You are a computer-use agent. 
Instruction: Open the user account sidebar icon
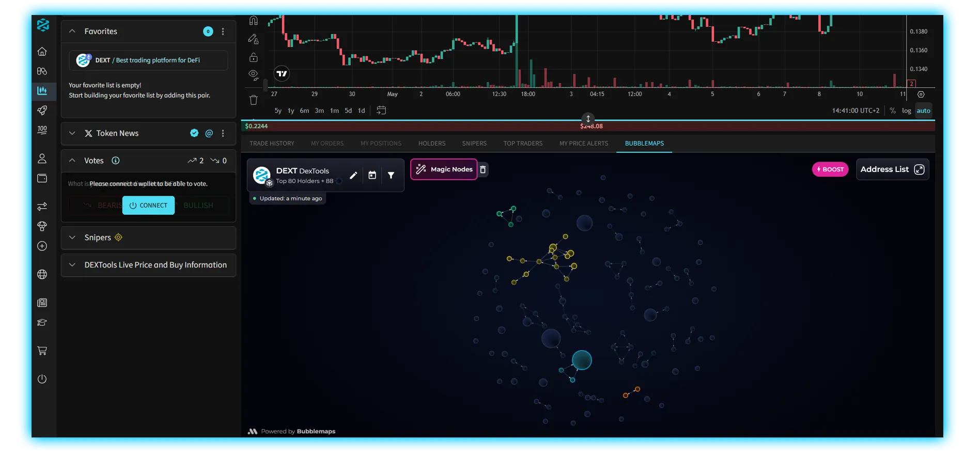[42, 159]
